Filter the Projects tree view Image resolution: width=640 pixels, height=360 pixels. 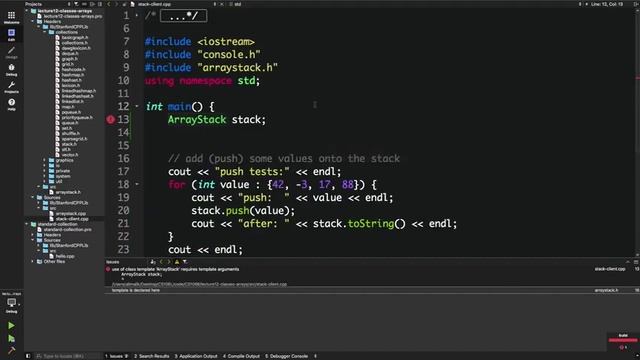[76, 4]
